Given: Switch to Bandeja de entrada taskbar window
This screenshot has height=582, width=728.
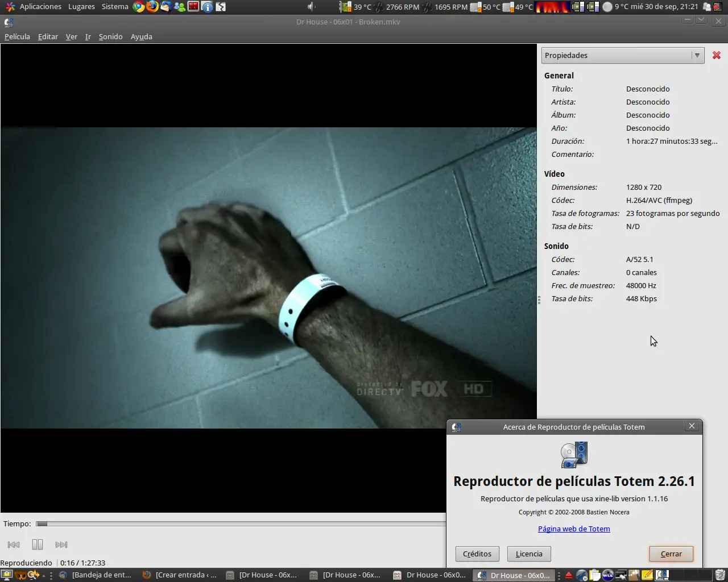Looking at the screenshot, I should 96,575.
